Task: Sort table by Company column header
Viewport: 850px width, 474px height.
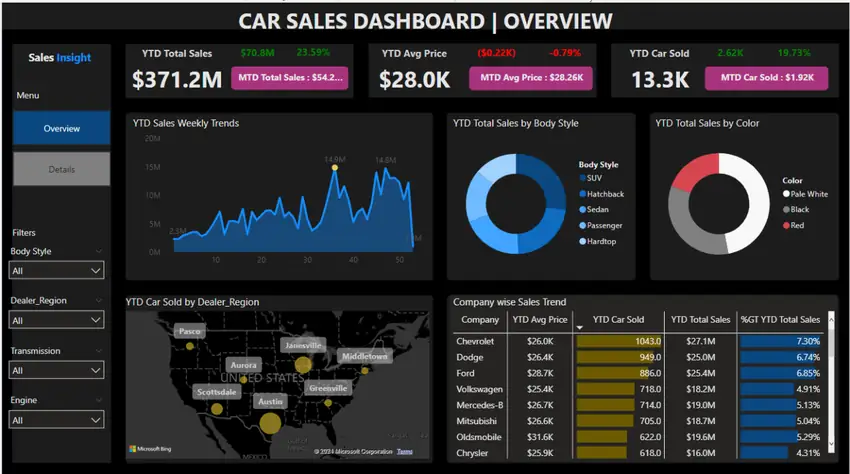Action: 480,319
